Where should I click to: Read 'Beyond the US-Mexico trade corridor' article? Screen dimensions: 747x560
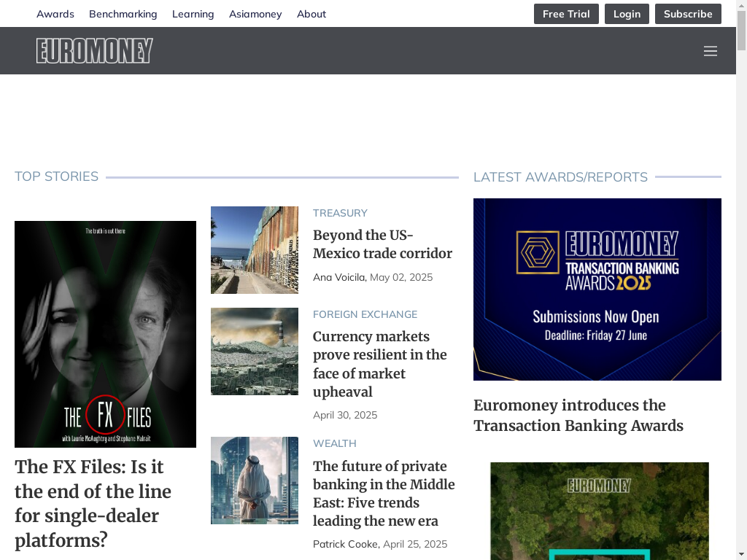click(x=382, y=244)
